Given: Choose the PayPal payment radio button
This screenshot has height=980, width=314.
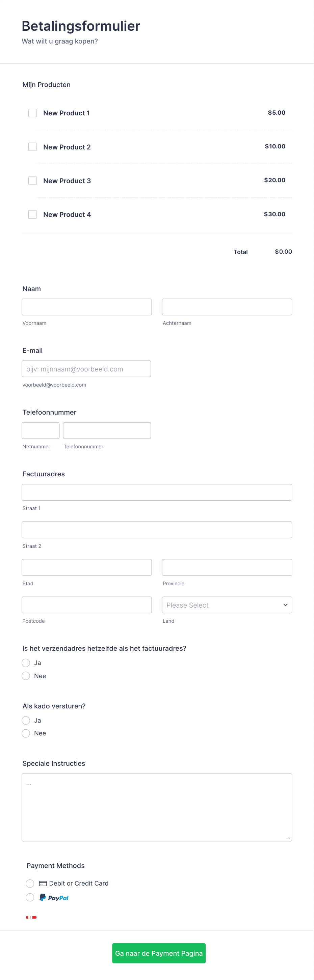Looking at the screenshot, I should (x=30, y=897).
